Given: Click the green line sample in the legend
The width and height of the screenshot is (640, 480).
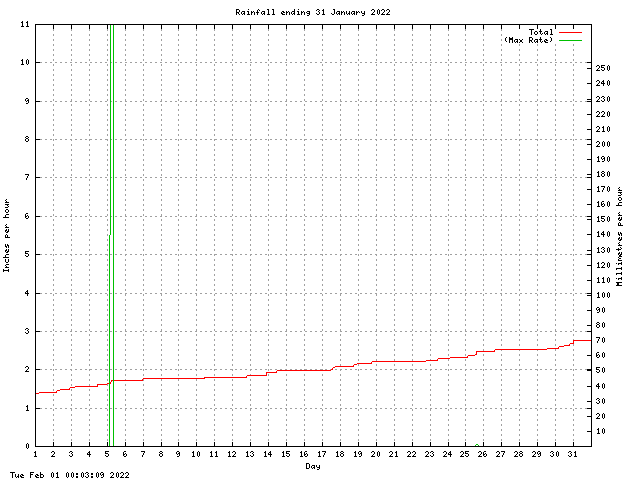Looking at the screenshot, I should pos(570,40).
